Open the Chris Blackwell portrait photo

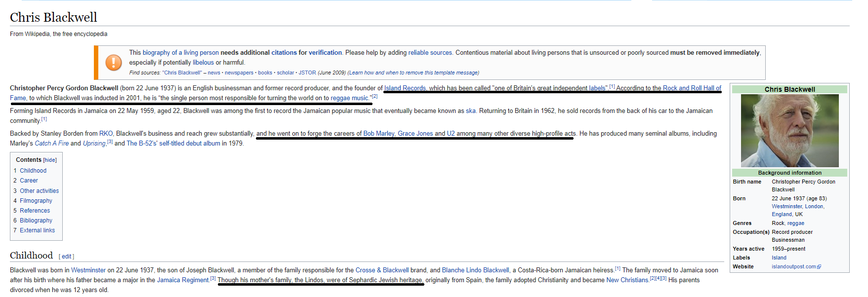click(789, 131)
